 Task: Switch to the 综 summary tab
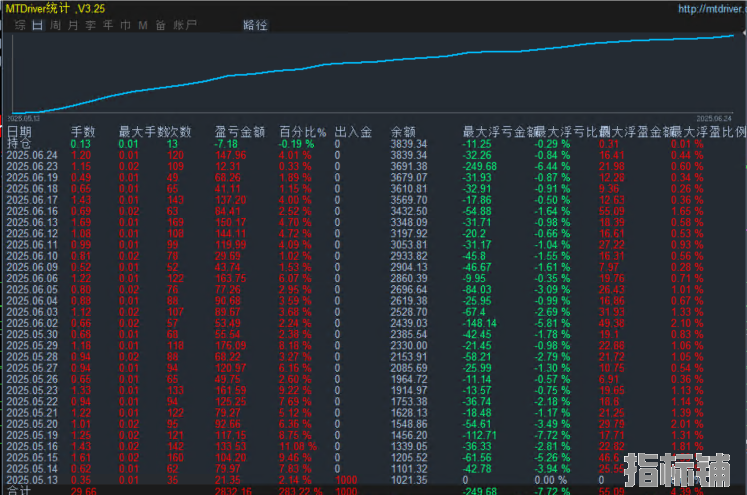click(x=20, y=25)
